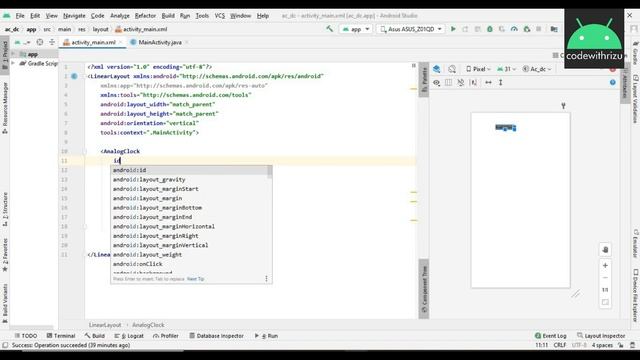Open Project view mode dropdown

click(x=22, y=42)
